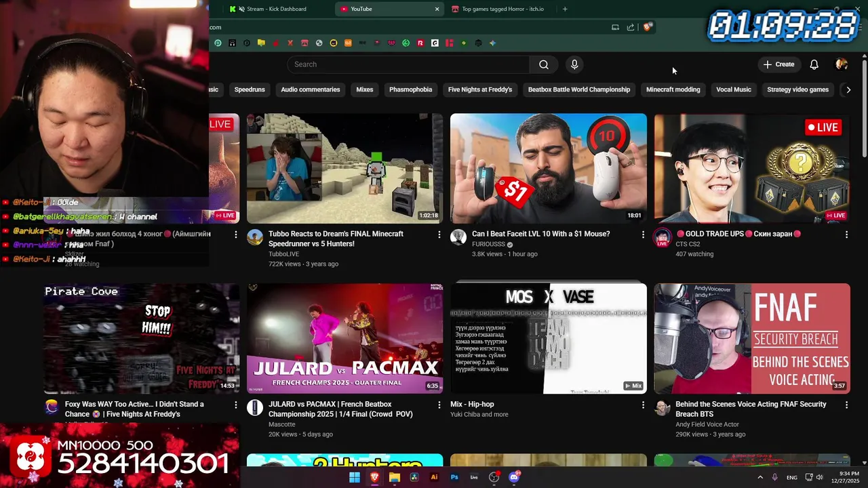Open a new browser tab
This screenshot has height=488, width=868.
[565, 9]
